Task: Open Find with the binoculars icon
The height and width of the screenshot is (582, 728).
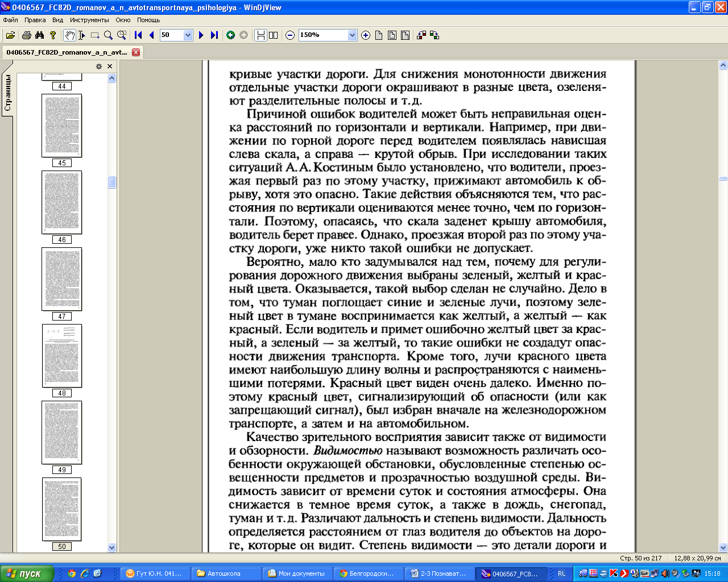Action: [x=39, y=35]
